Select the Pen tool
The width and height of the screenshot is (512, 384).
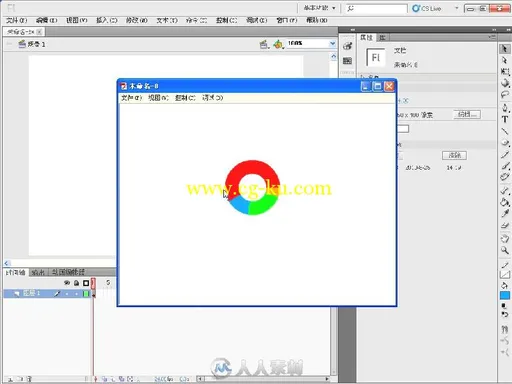(x=505, y=108)
